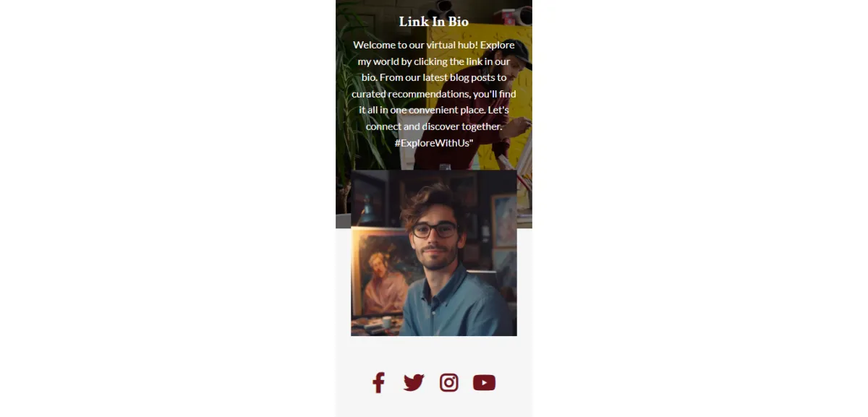Open the Facebook social link

click(378, 382)
